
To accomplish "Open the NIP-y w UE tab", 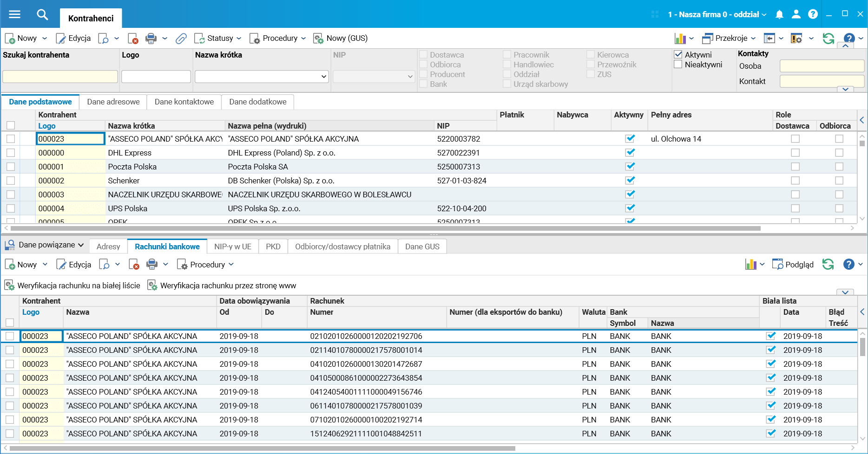I will [232, 246].
